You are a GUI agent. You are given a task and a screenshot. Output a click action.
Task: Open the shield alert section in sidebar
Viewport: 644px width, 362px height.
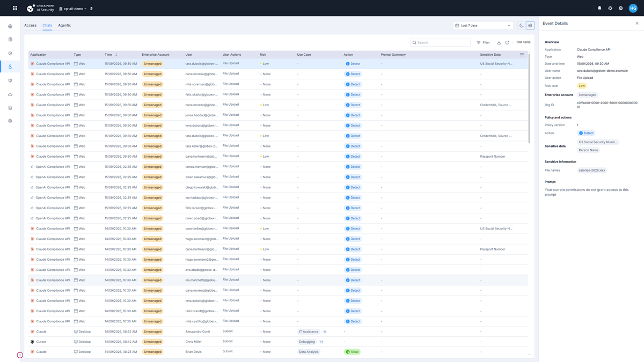10,80
